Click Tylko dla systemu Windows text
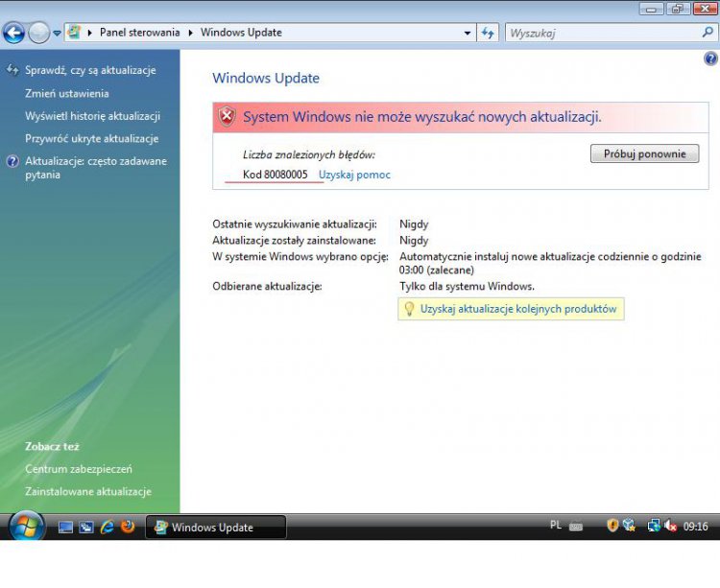Image resolution: width=720 pixels, height=588 pixels. [x=467, y=287]
